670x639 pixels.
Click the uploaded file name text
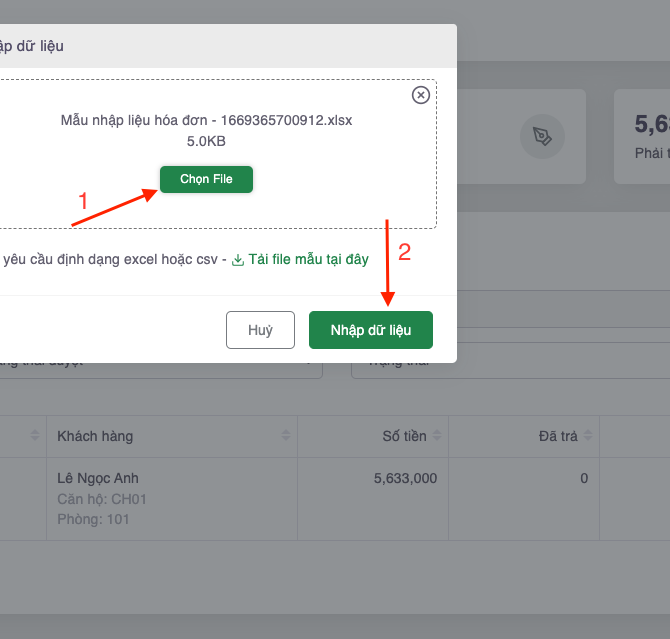(206, 120)
